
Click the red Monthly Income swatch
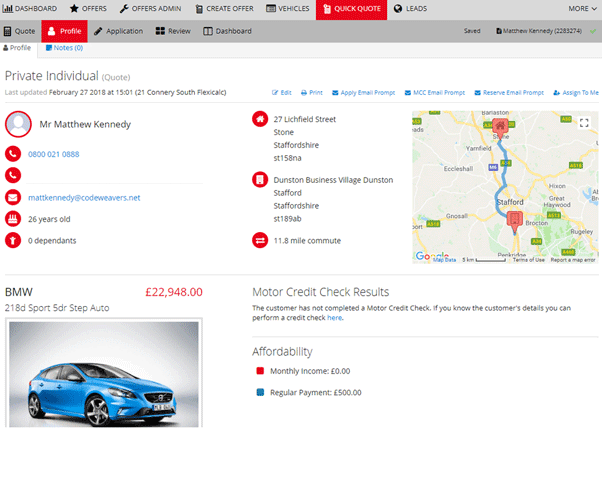point(260,371)
